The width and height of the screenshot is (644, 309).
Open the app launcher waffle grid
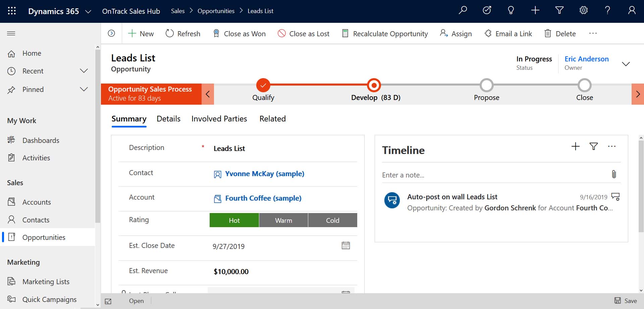pos(12,11)
